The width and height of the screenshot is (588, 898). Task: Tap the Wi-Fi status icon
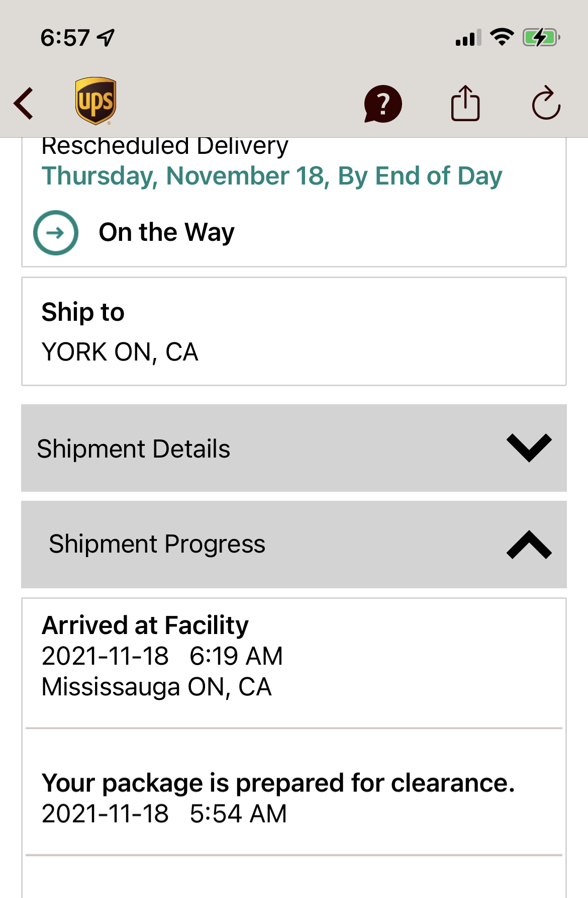click(502, 37)
